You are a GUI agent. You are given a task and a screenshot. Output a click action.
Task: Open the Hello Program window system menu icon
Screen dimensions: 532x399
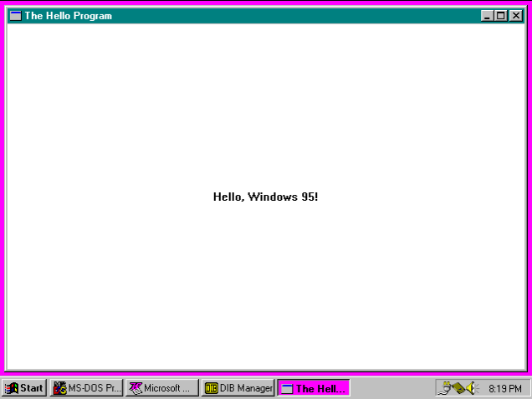[x=16, y=16]
